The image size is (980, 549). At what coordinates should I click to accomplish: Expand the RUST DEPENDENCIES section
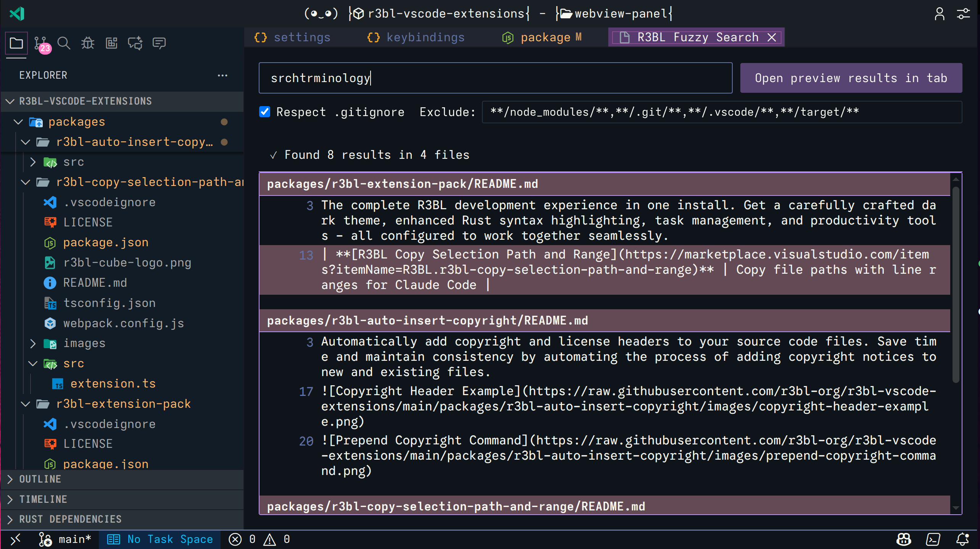coord(70,519)
